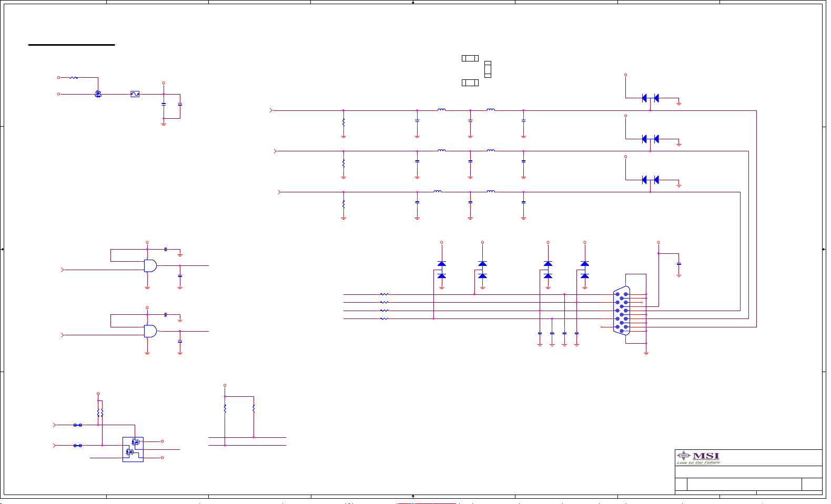Select the input port arrow of the top signal line
This screenshot has width=831, height=504.
[271, 110]
